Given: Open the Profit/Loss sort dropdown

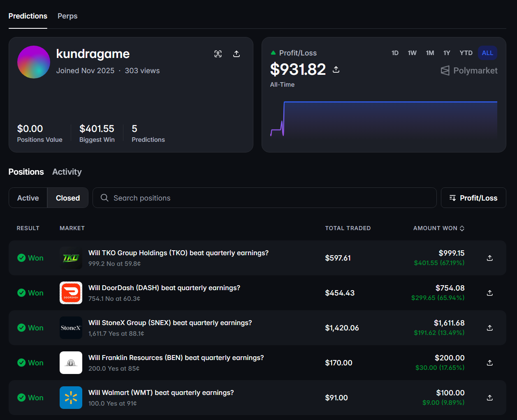Looking at the screenshot, I should click(473, 198).
